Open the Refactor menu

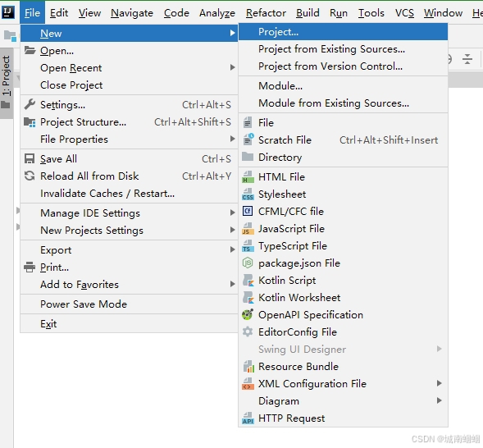pos(266,13)
